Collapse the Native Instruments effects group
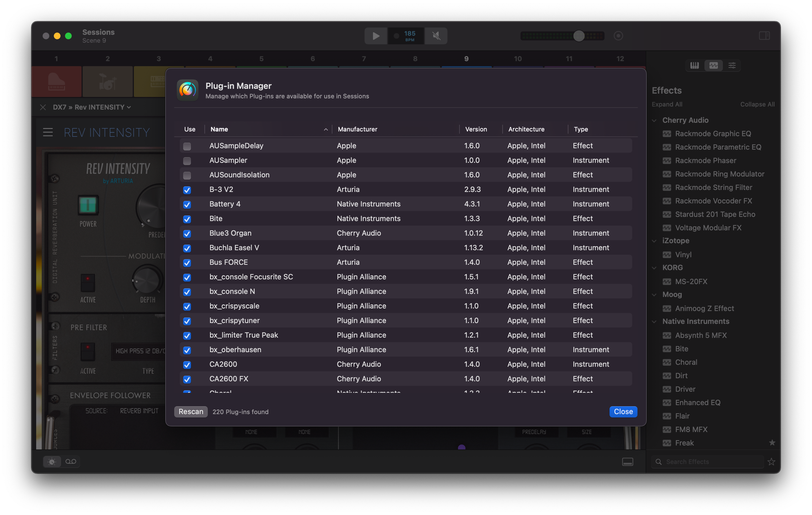The height and width of the screenshot is (515, 812). point(654,321)
